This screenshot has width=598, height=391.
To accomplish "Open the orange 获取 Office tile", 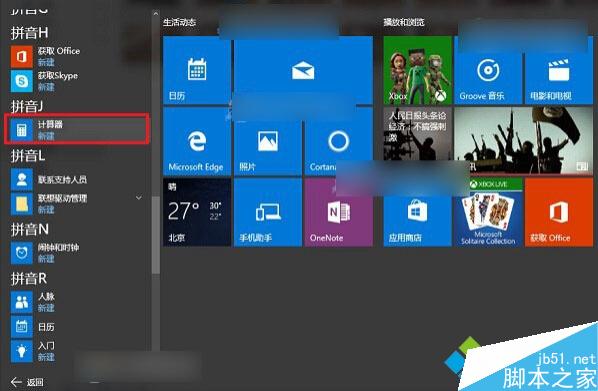I will point(559,212).
